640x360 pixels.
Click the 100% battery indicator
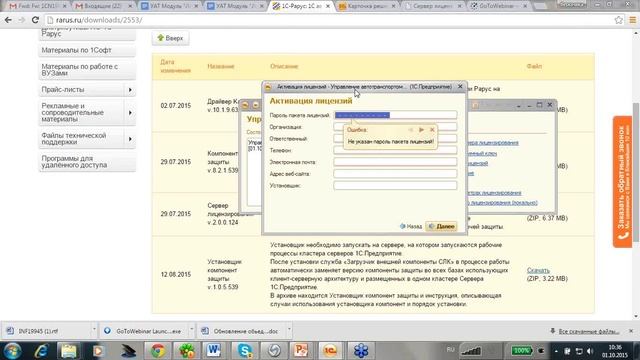[521, 351]
